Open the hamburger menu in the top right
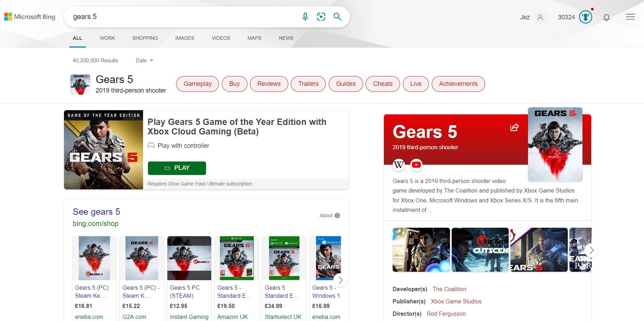The image size is (644, 321). click(630, 17)
